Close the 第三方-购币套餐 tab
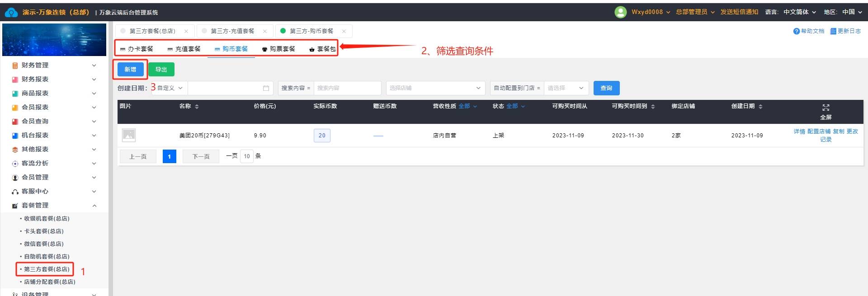868x296 pixels. pos(344,31)
